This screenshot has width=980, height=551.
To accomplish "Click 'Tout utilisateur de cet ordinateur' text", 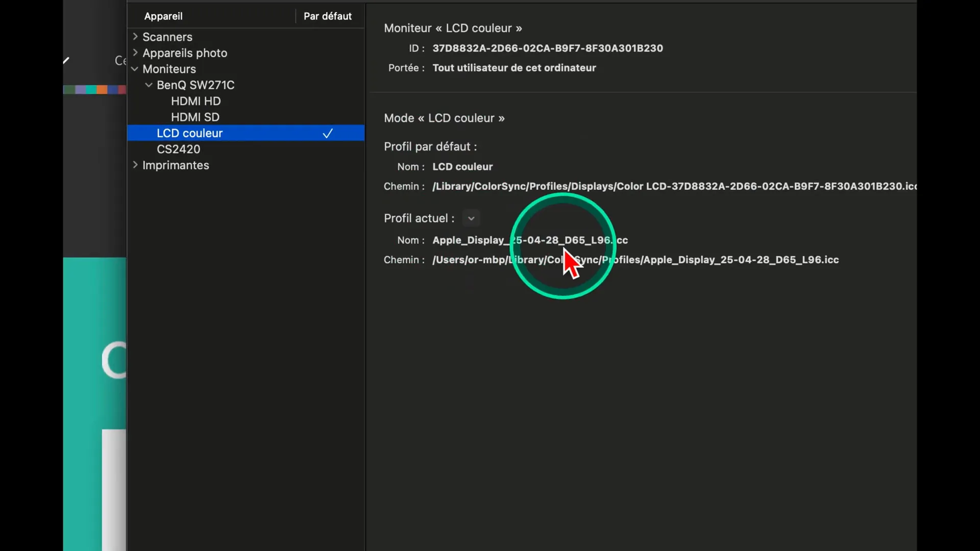I will tap(514, 68).
